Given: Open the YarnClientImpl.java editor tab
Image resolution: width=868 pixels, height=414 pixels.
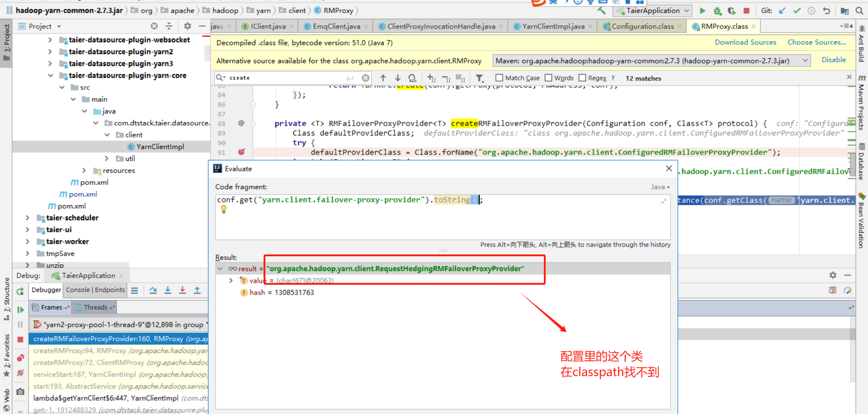Looking at the screenshot, I should 552,26.
